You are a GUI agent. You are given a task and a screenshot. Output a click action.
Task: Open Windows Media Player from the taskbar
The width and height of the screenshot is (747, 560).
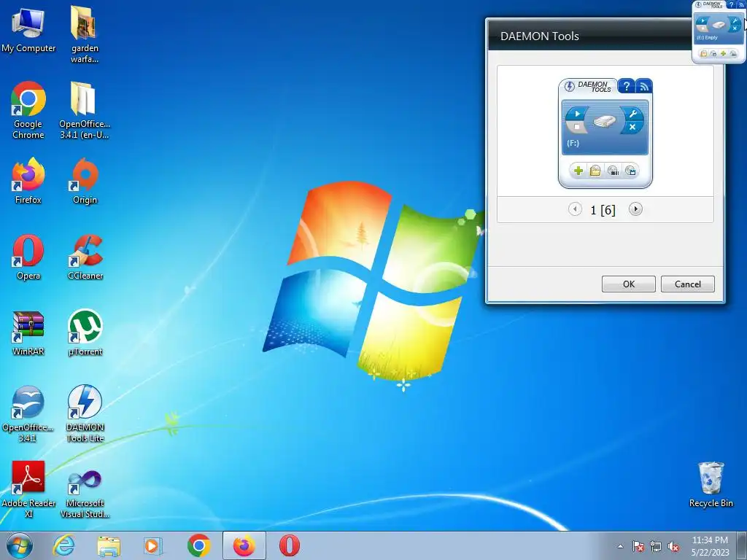153,545
